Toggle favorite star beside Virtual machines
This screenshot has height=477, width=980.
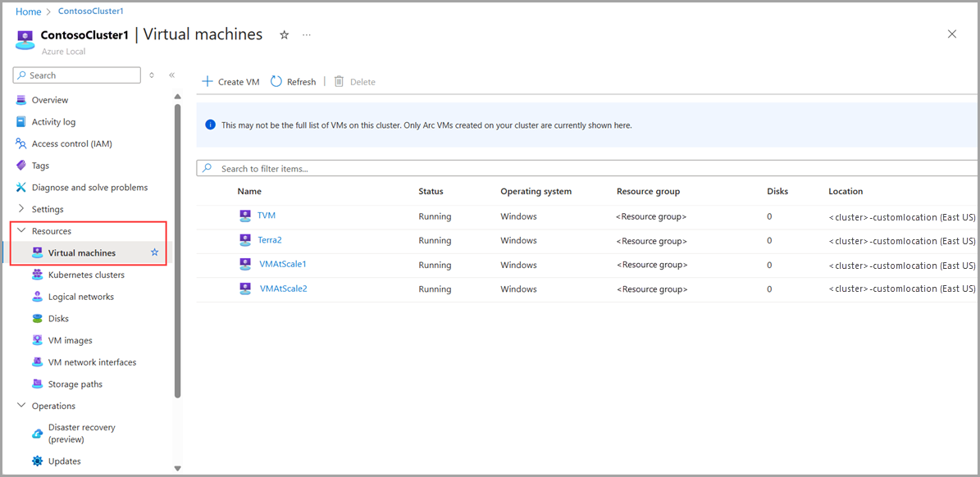[154, 252]
